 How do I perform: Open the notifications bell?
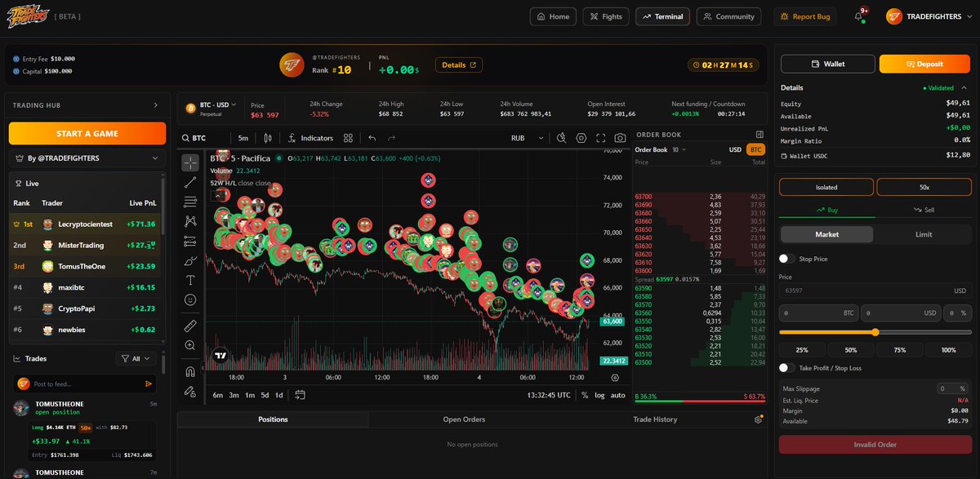(x=859, y=16)
